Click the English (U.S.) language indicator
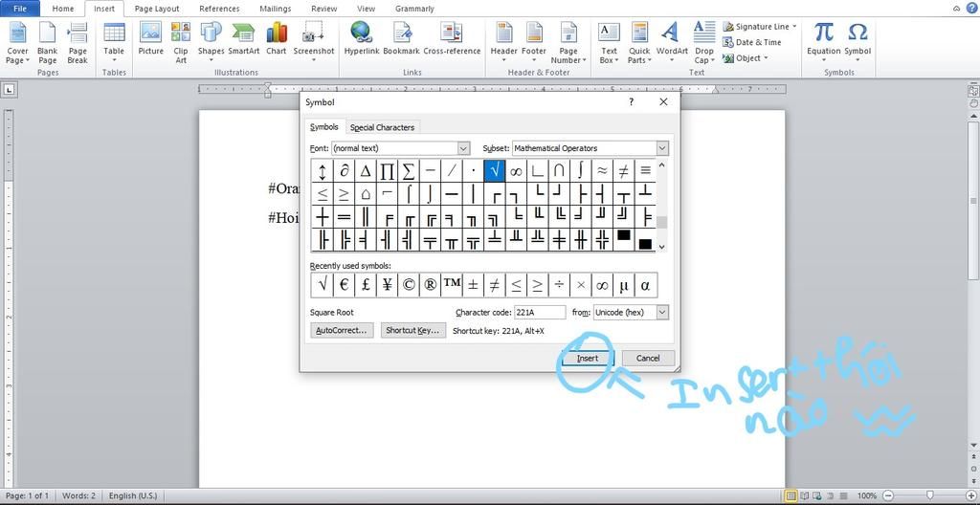Image resolution: width=980 pixels, height=505 pixels. click(x=132, y=495)
